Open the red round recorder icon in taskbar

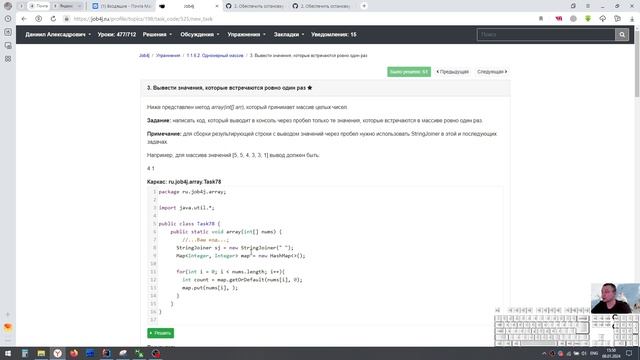tap(156, 353)
